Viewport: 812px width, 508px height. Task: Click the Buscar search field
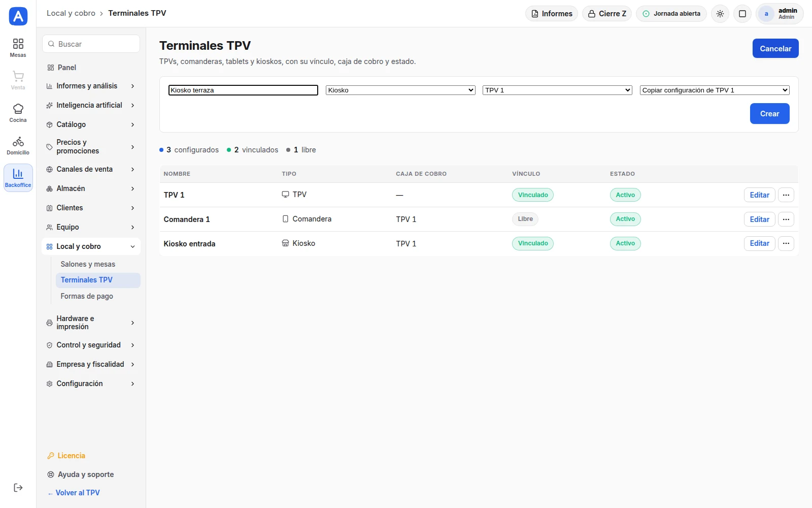pos(91,44)
